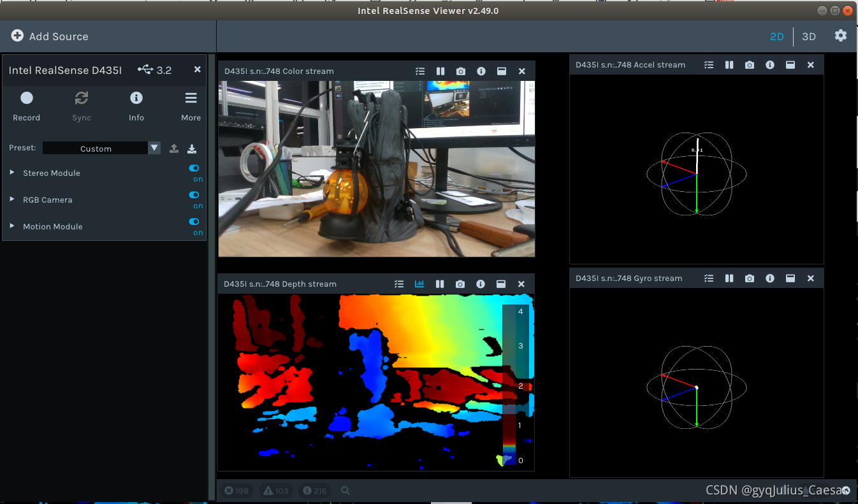
Task: Pause the Depth stream
Action: pos(440,284)
